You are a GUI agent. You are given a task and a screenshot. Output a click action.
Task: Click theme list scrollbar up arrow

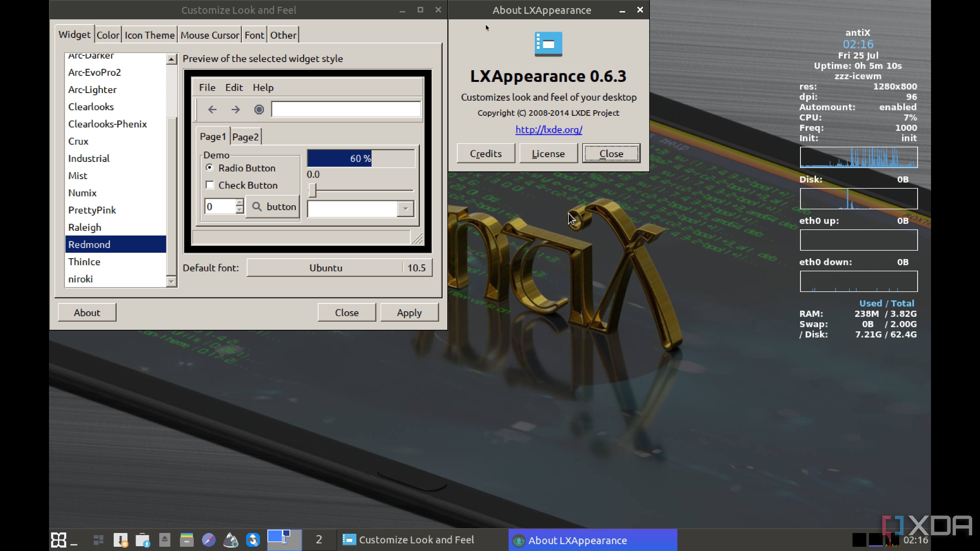(x=171, y=59)
